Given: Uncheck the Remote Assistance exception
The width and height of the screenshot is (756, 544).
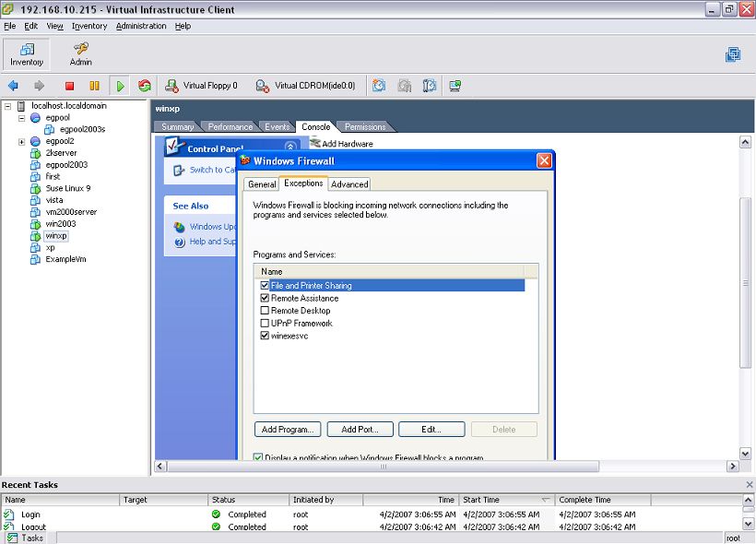Looking at the screenshot, I should tap(265, 298).
